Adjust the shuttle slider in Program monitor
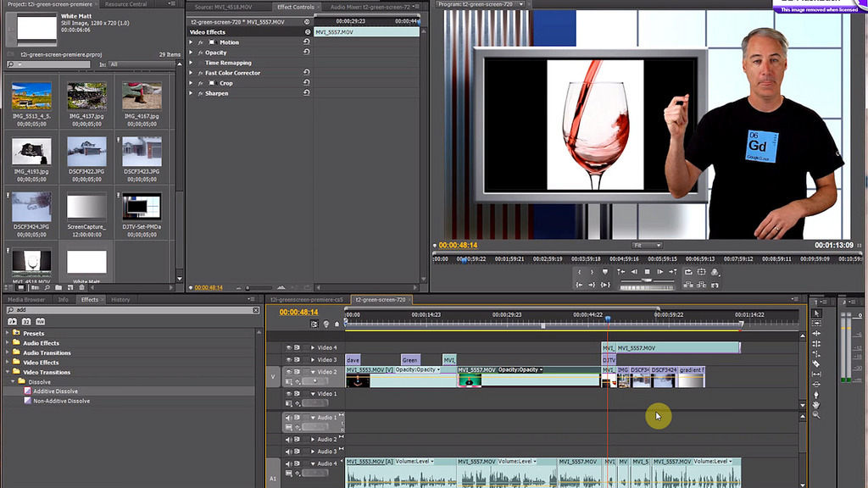 point(647,280)
